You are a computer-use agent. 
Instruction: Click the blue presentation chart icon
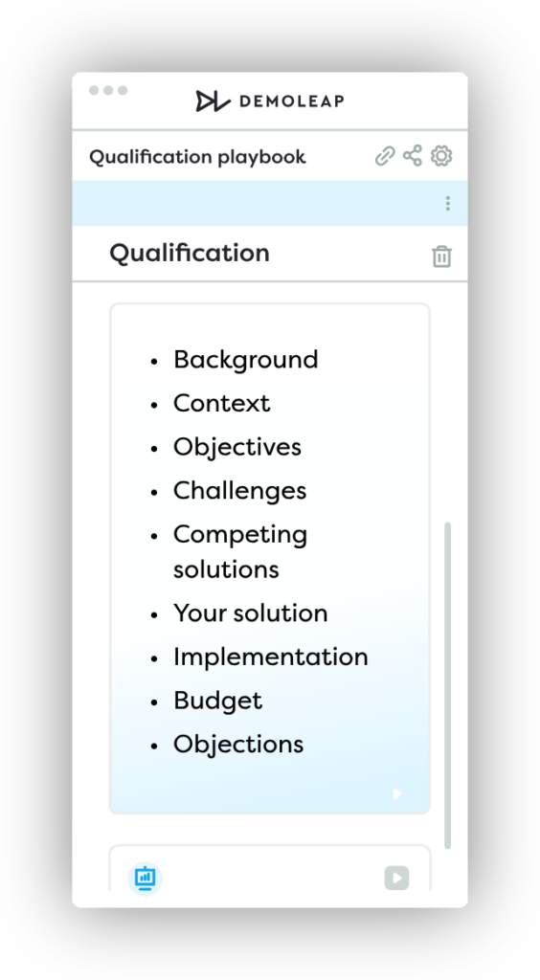click(145, 879)
